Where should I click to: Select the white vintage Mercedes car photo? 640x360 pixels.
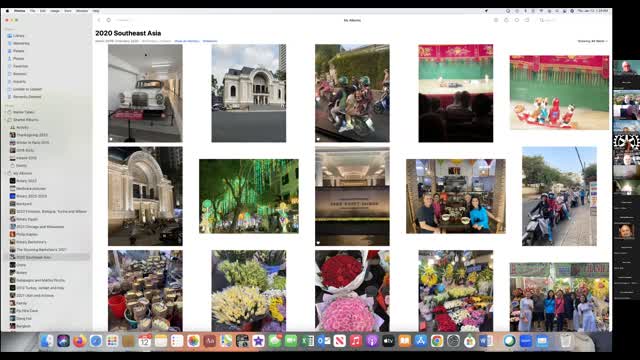point(145,93)
